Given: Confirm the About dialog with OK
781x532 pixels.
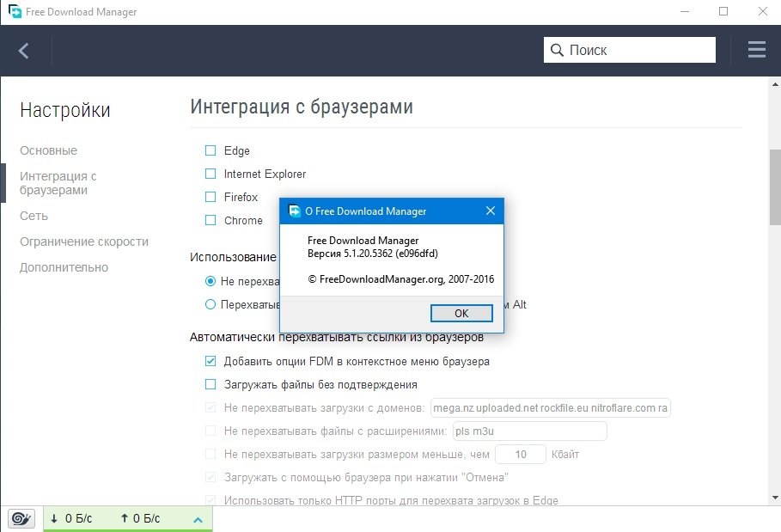Looking at the screenshot, I should pos(461,314).
